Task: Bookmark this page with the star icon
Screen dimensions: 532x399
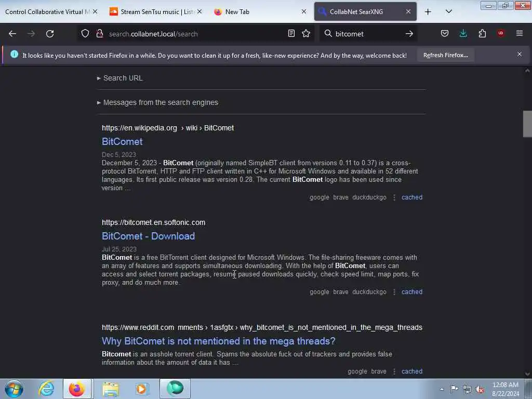Action: (x=306, y=33)
